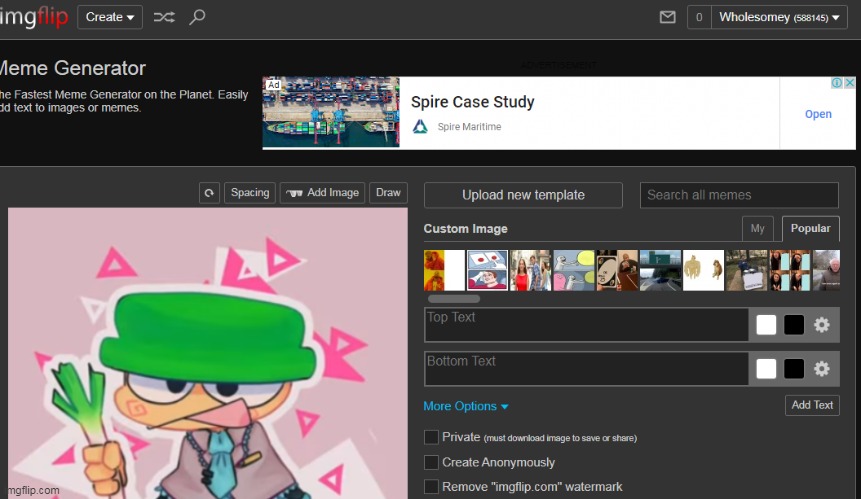Screen dimensions: 861x499
Task: Click the notifications count box
Action: 698,17
